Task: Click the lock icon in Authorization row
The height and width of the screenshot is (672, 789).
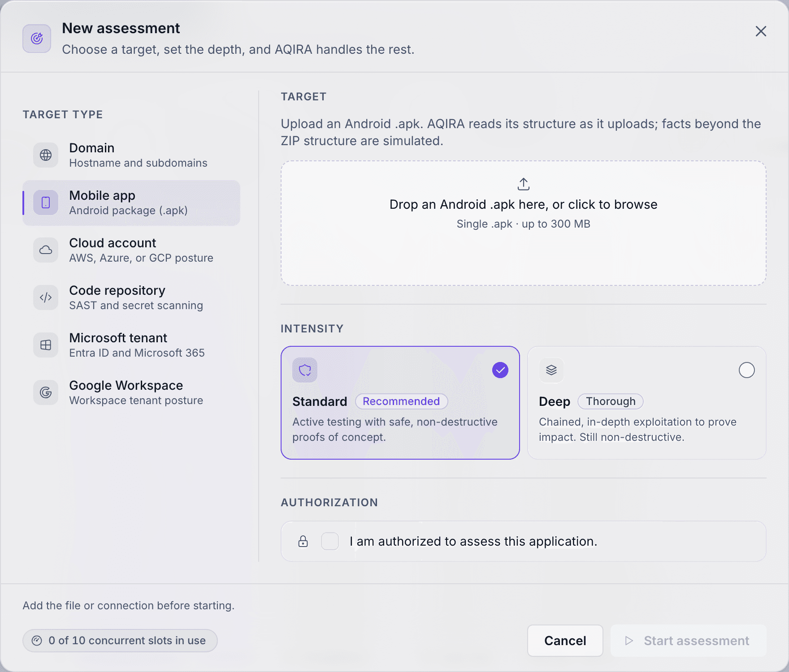Action: coord(303,541)
